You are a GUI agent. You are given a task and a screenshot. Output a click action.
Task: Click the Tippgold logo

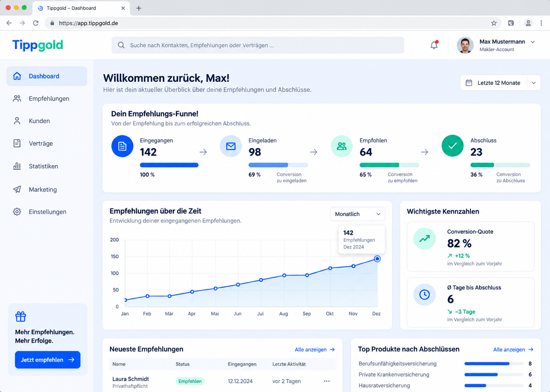click(x=38, y=45)
